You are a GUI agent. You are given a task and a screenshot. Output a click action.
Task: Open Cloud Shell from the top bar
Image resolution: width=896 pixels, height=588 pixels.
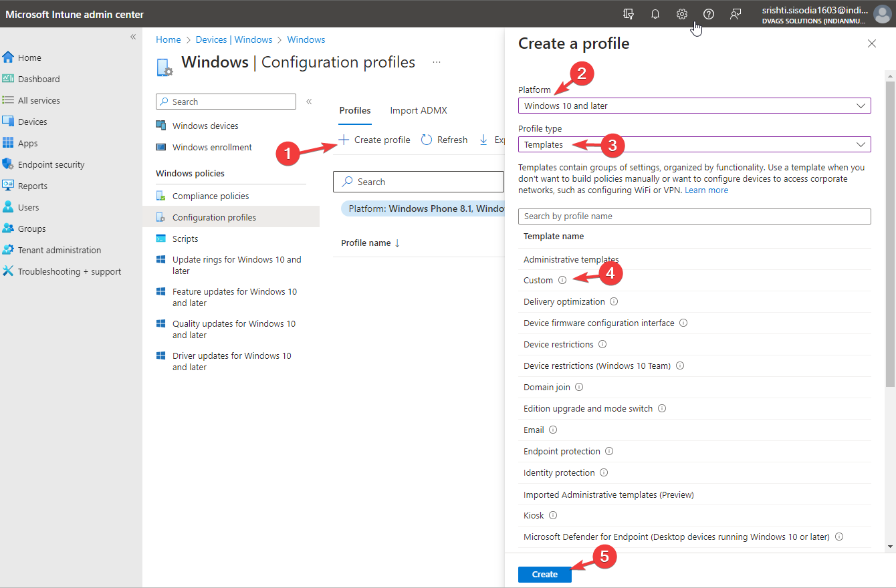tap(628, 14)
